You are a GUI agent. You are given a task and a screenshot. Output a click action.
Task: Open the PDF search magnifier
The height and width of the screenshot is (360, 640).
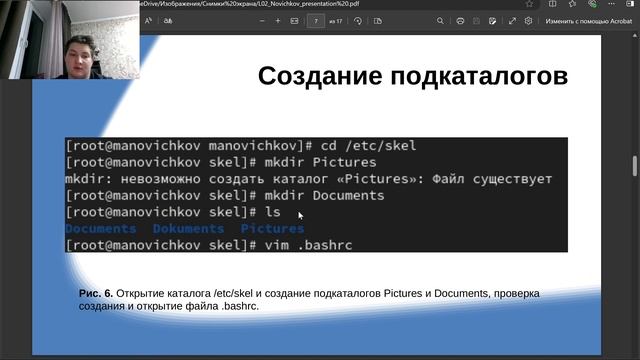coord(440,21)
